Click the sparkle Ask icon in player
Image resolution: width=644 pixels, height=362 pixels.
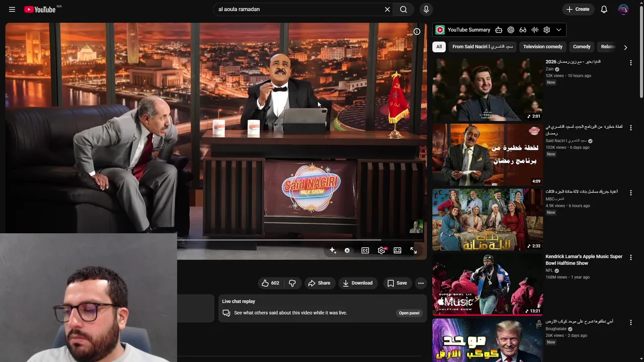333,250
